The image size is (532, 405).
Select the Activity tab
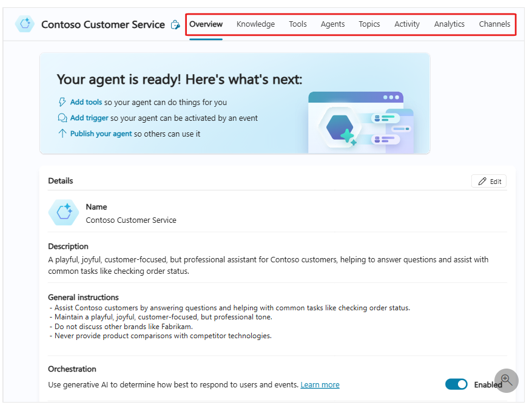[406, 24]
